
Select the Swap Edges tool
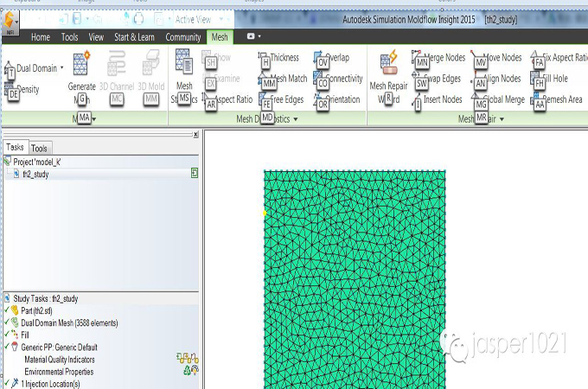point(436,79)
